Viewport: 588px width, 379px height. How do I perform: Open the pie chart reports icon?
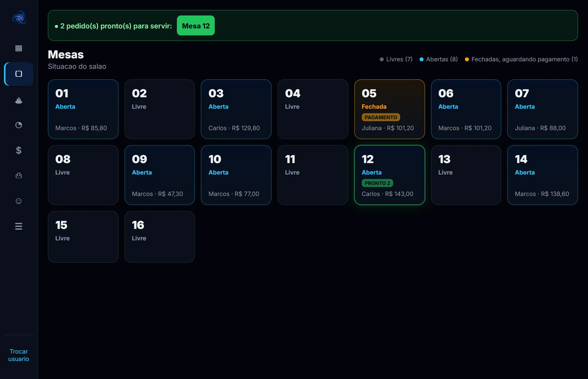coord(19,125)
